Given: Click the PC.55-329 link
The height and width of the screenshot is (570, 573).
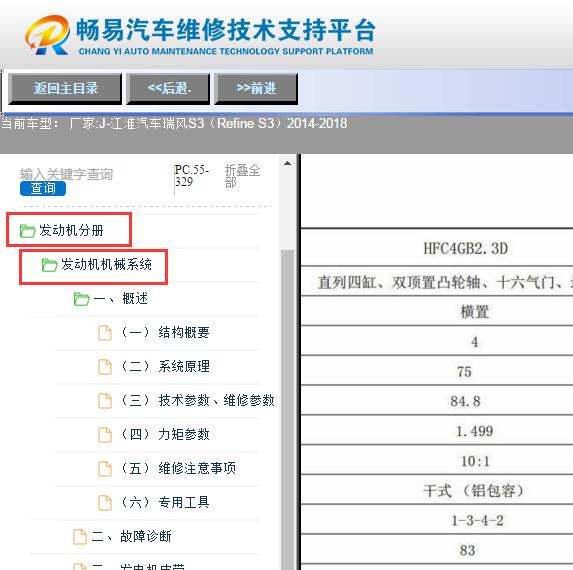Looking at the screenshot, I should tap(191, 175).
